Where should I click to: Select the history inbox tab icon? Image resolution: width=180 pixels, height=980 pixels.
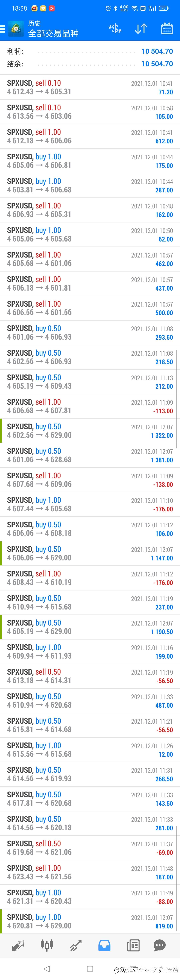tap(104, 945)
